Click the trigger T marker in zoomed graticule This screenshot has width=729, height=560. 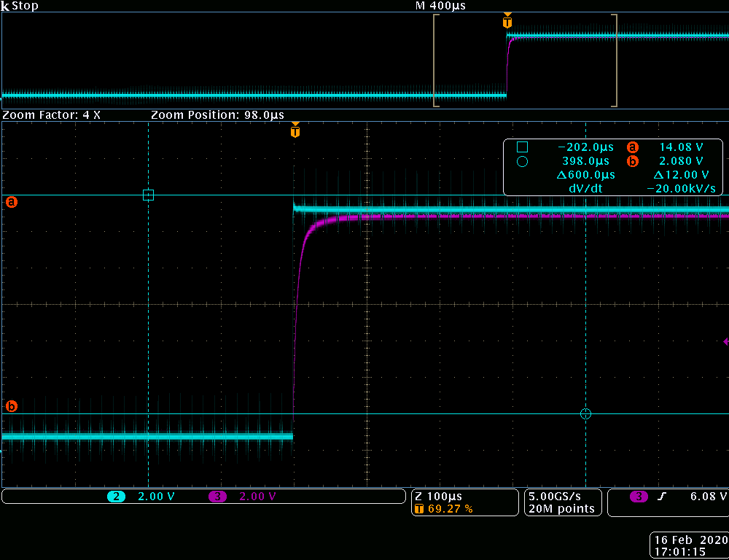pyautogui.click(x=295, y=131)
